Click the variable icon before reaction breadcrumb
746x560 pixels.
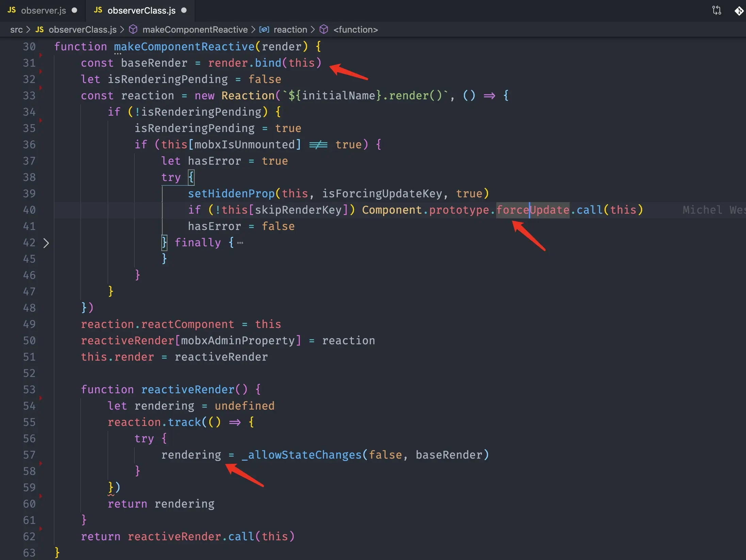tap(264, 30)
